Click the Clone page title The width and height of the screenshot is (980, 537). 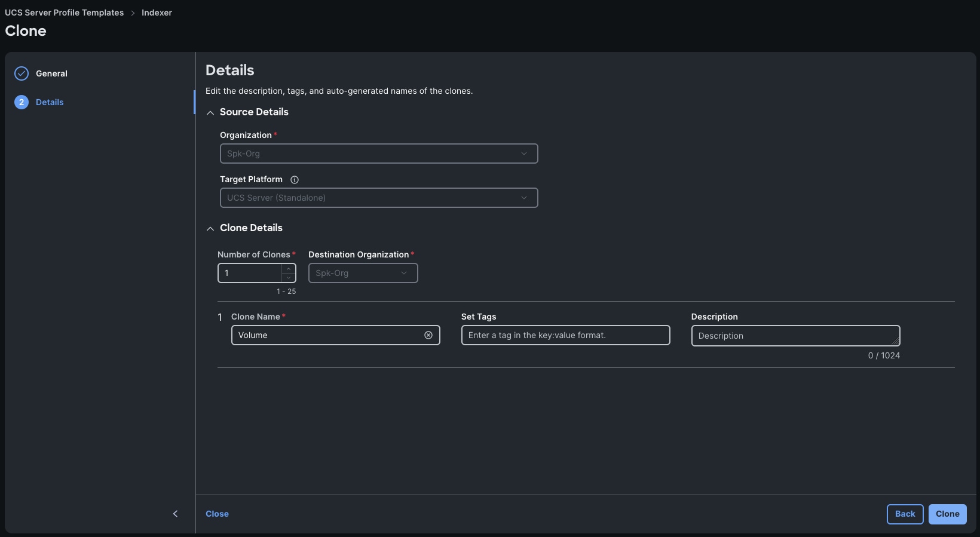26,31
